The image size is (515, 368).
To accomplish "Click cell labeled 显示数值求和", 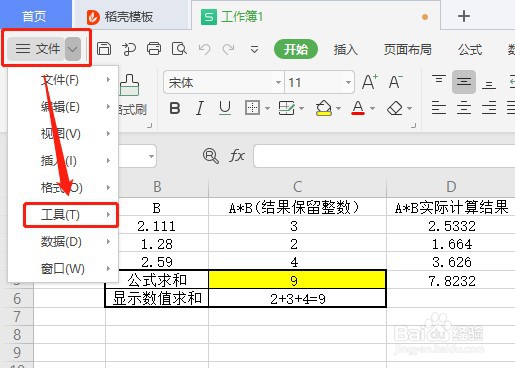I will [x=157, y=298].
